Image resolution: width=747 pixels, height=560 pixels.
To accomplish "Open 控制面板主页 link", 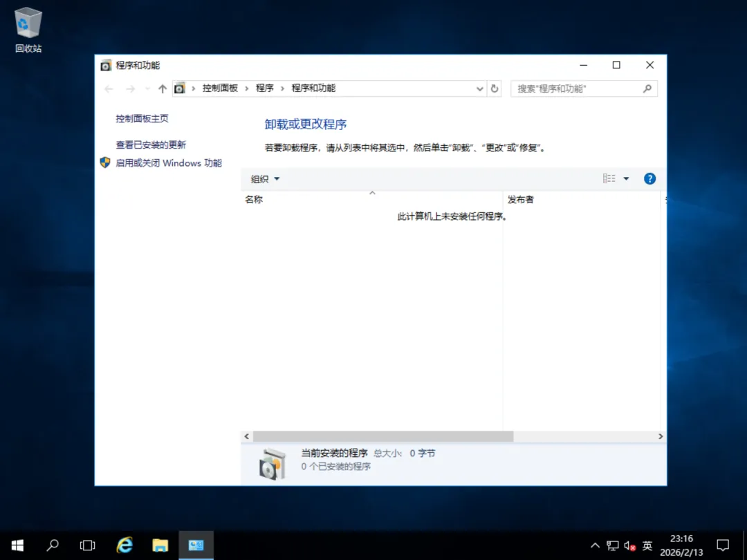I will (x=142, y=119).
